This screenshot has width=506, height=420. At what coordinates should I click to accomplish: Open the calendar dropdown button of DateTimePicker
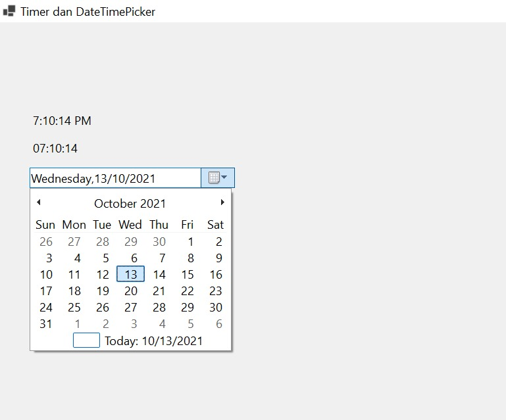tap(218, 177)
